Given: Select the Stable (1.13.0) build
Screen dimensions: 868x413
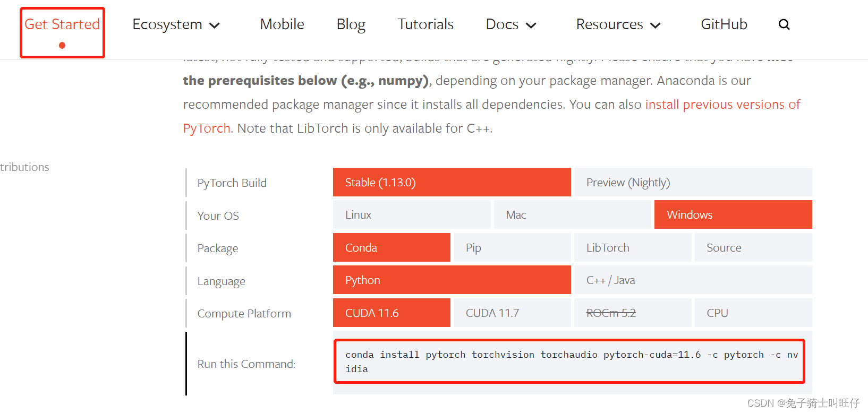Looking at the screenshot, I should pyautogui.click(x=452, y=183).
